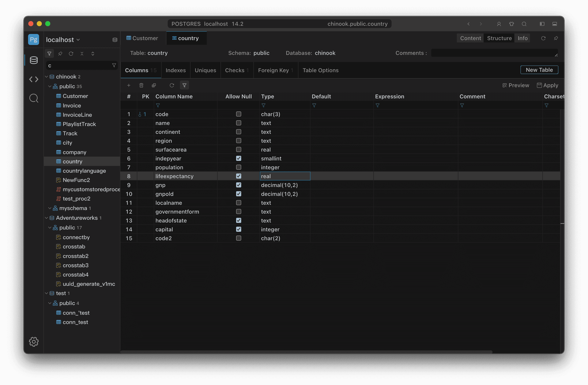Screen dimensions: 588x385
Task: Click the duplicate column icon
Action: (154, 85)
